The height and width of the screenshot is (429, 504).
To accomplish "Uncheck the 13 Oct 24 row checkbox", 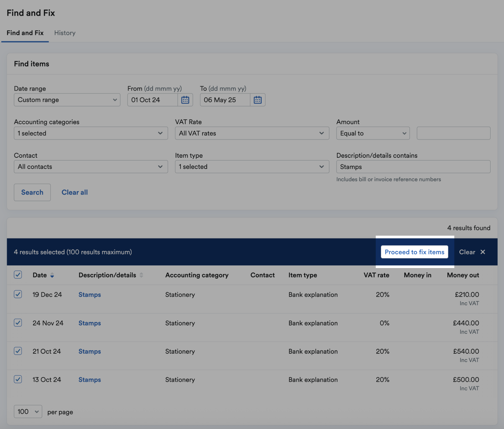I will pos(18,379).
